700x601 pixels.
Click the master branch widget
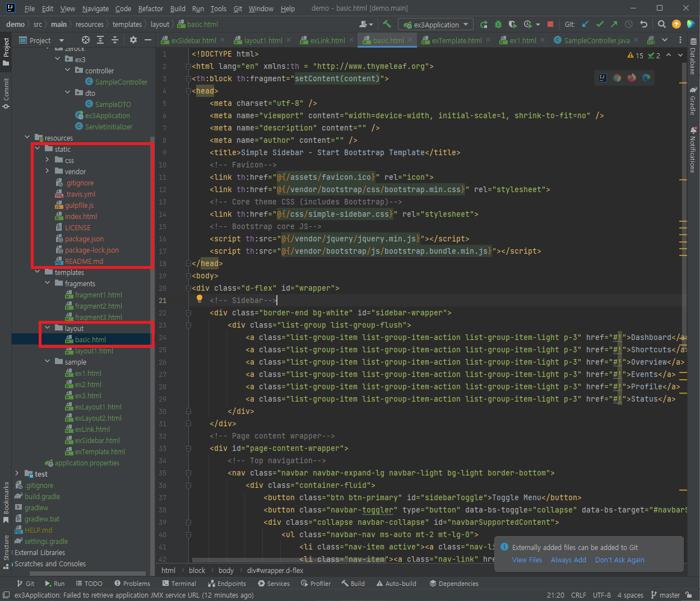[x=665, y=595]
